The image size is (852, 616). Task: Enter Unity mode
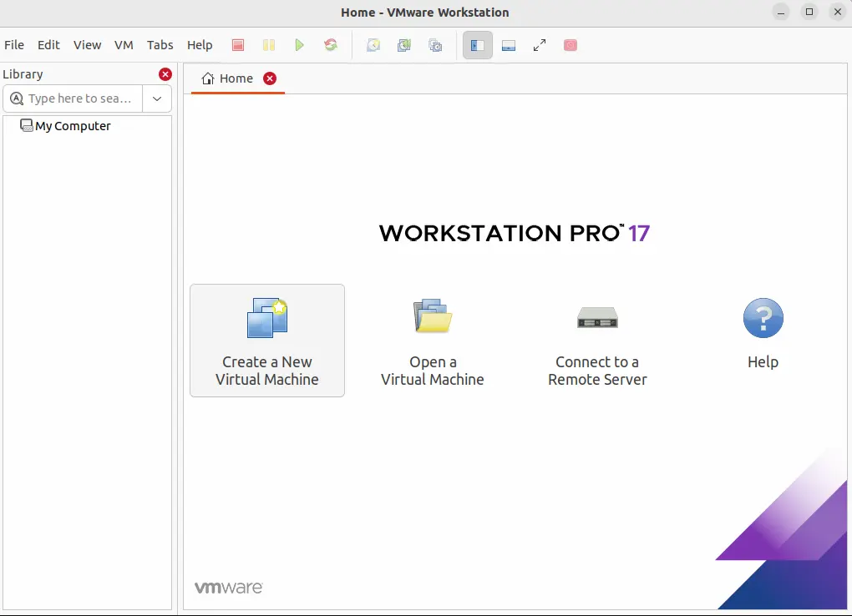[x=570, y=45]
